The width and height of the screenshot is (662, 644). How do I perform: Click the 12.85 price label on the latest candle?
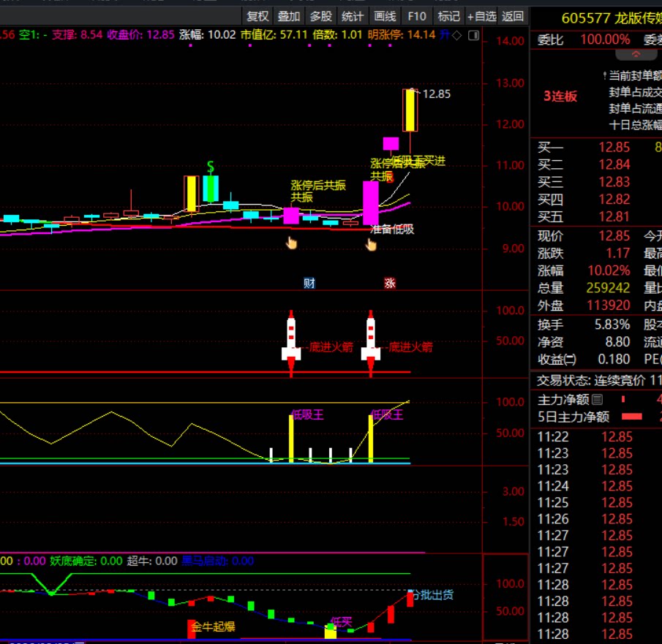[437, 94]
